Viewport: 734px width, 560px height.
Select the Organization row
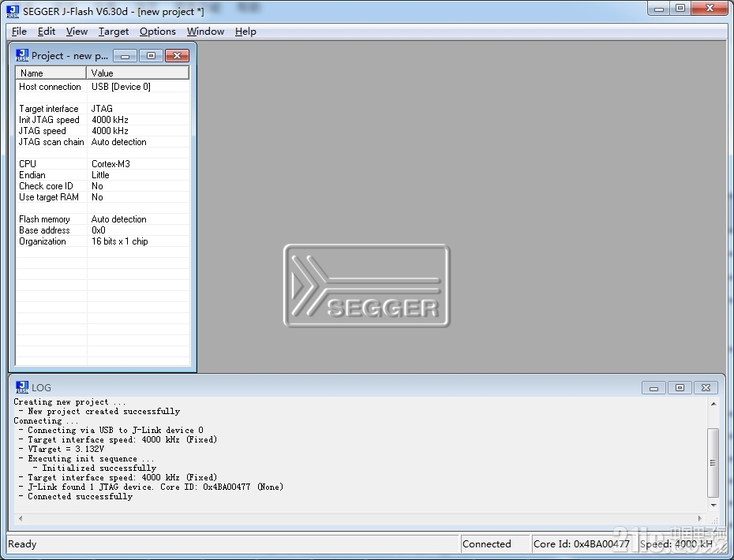(x=103, y=241)
